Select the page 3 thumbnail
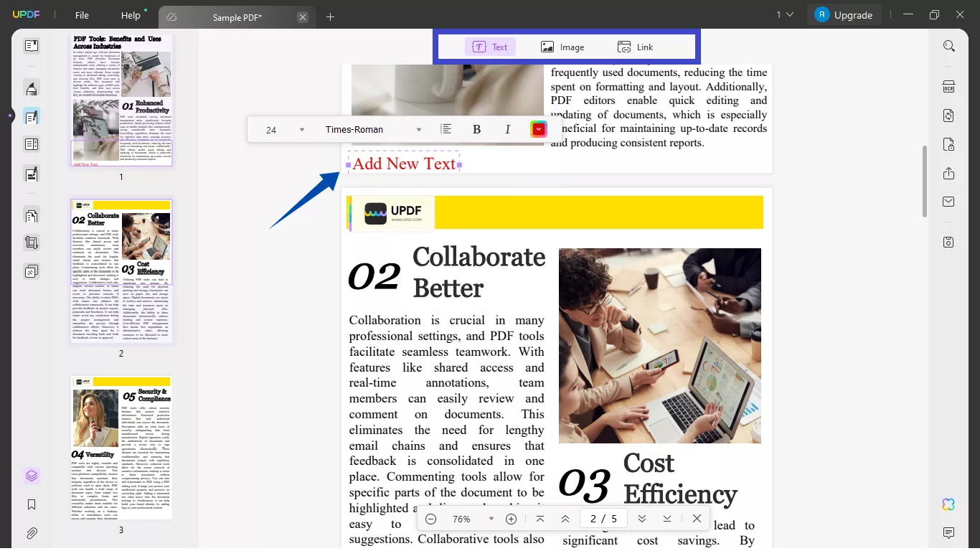The image size is (980, 551). coord(121,448)
